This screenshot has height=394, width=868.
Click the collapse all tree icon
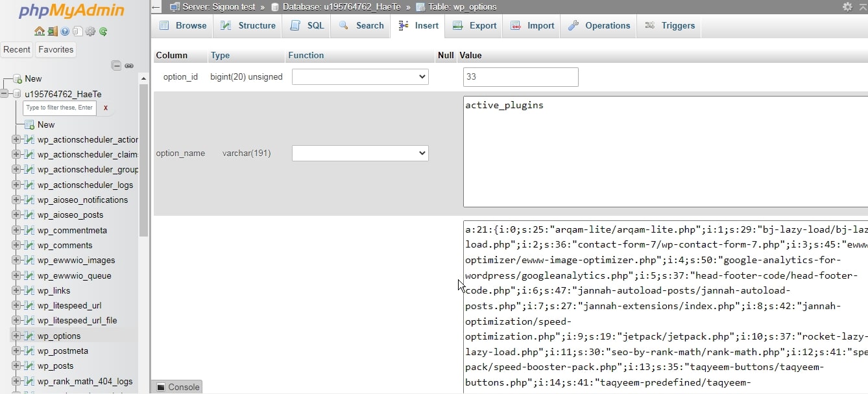tap(116, 65)
